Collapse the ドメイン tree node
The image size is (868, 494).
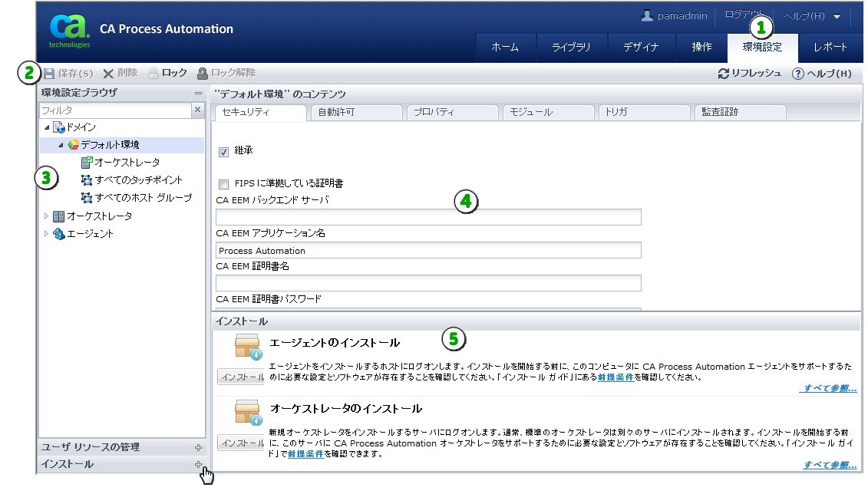pos(47,128)
